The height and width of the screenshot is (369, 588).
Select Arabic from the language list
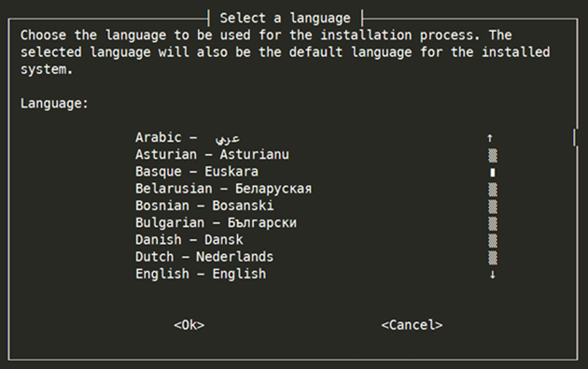point(188,137)
